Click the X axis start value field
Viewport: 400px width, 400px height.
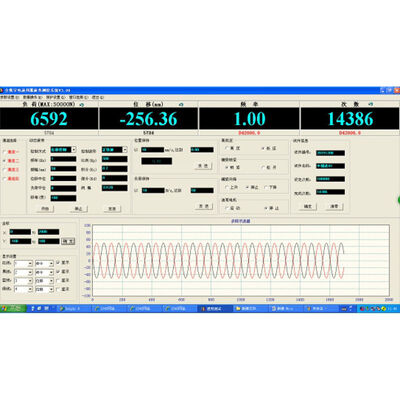point(20,232)
